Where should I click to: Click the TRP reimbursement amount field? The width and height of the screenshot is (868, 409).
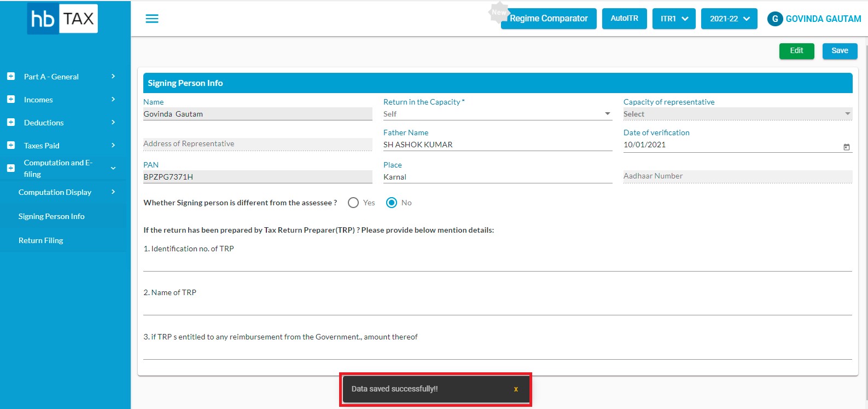498,352
